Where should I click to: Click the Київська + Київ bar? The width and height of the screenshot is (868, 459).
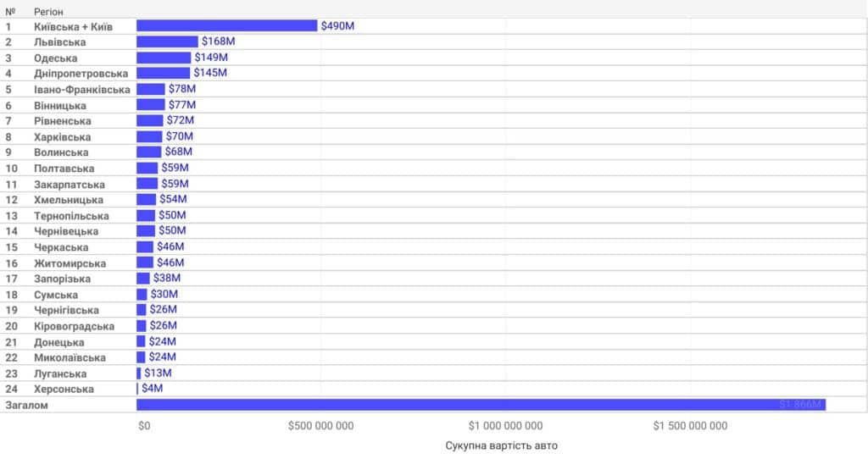tap(227, 26)
